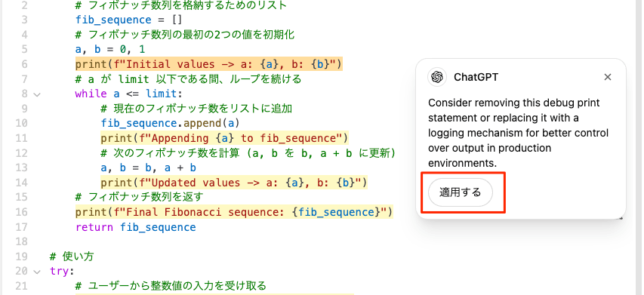Select the highlighted "Initial values" print line
Viewport: 644px width, 295px height.
[x=208, y=64]
